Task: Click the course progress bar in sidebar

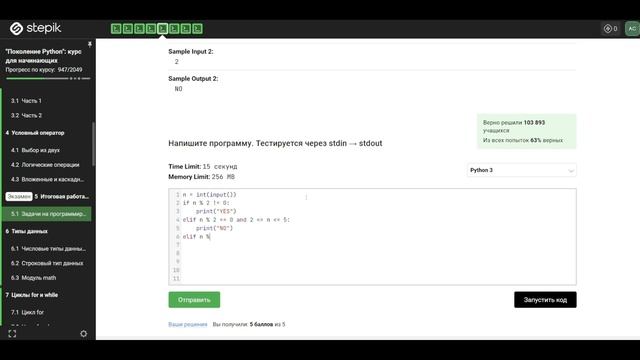Action: [48, 78]
